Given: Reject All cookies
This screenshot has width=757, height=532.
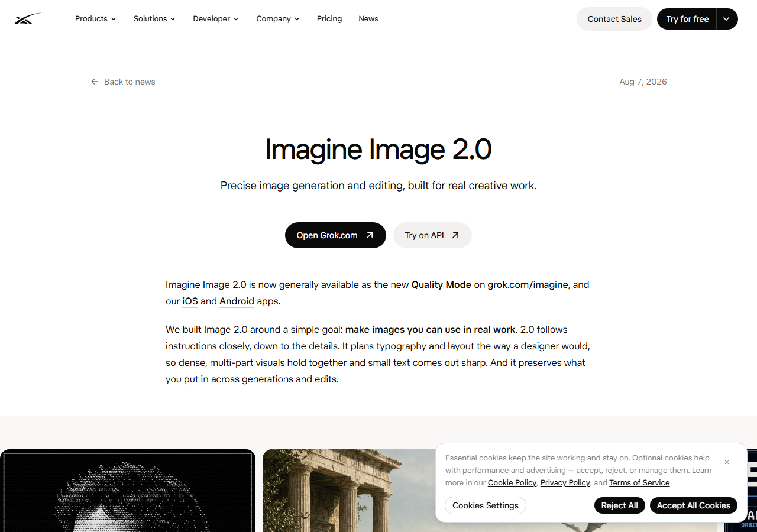Looking at the screenshot, I should 620,505.
